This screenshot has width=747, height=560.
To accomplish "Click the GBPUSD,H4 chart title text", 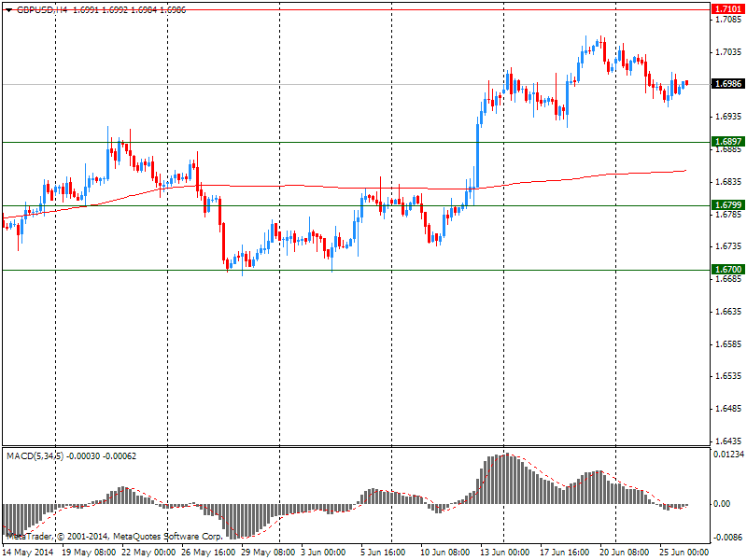I will 42,9.
